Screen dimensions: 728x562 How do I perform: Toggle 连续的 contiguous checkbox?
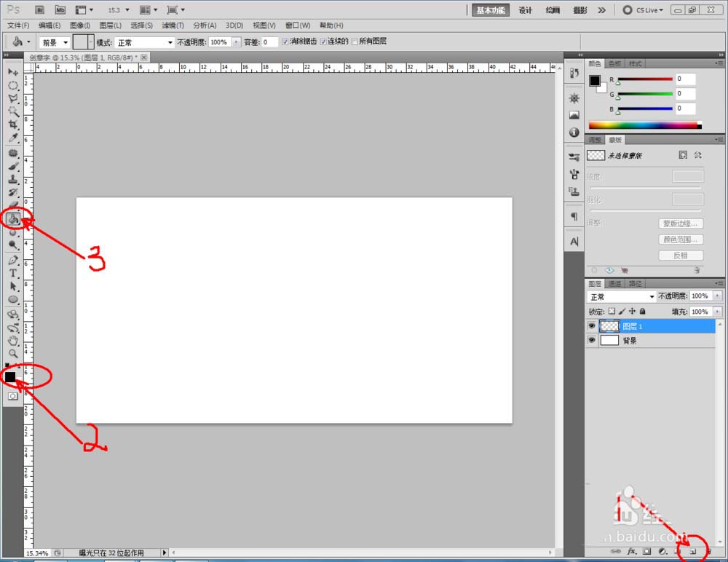(323, 41)
